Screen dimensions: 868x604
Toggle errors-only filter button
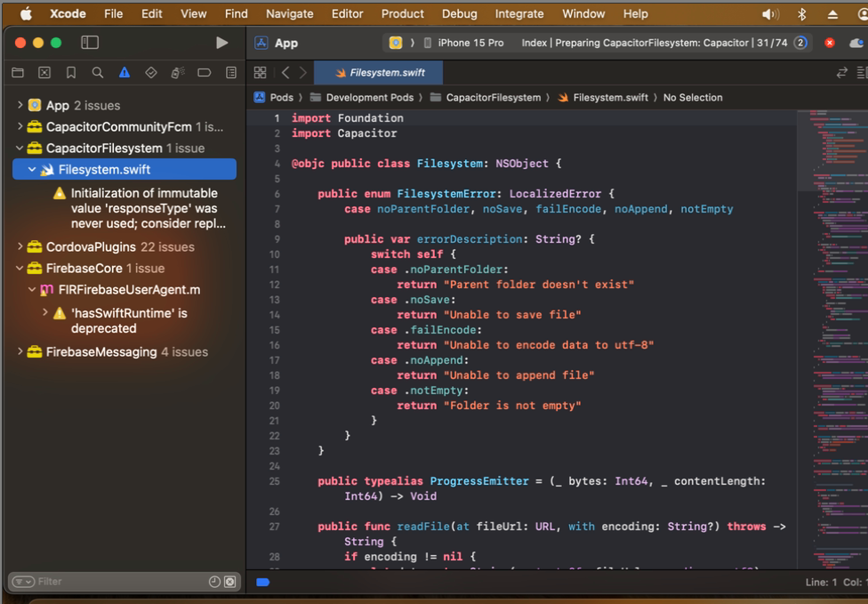point(229,581)
